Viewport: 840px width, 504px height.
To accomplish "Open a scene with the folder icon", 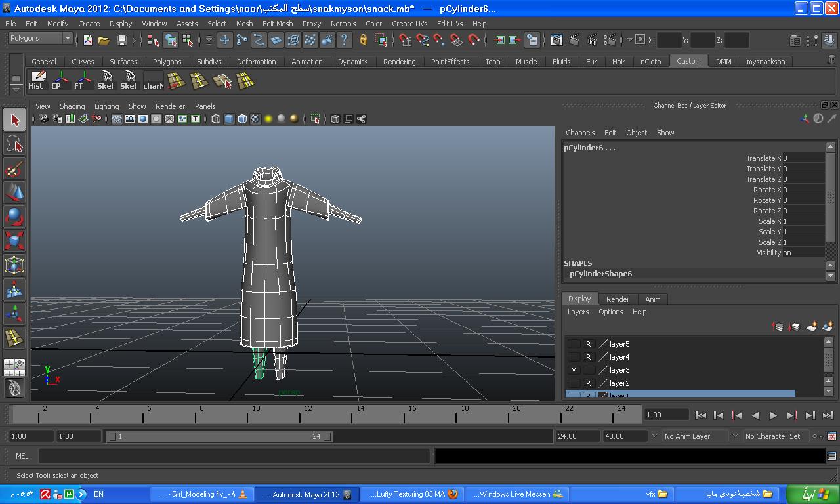I will (x=104, y=40).
